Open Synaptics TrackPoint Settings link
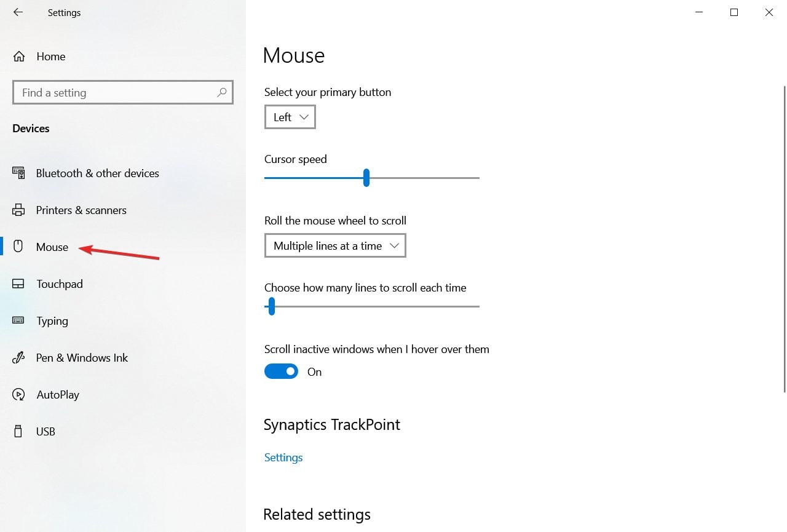Screen dimensions: 787x532 pyautogui.click(x=283, y=457)
